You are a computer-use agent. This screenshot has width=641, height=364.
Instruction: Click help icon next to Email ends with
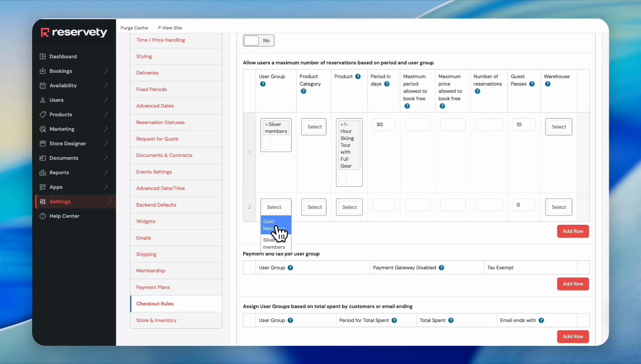click(541, 321)
